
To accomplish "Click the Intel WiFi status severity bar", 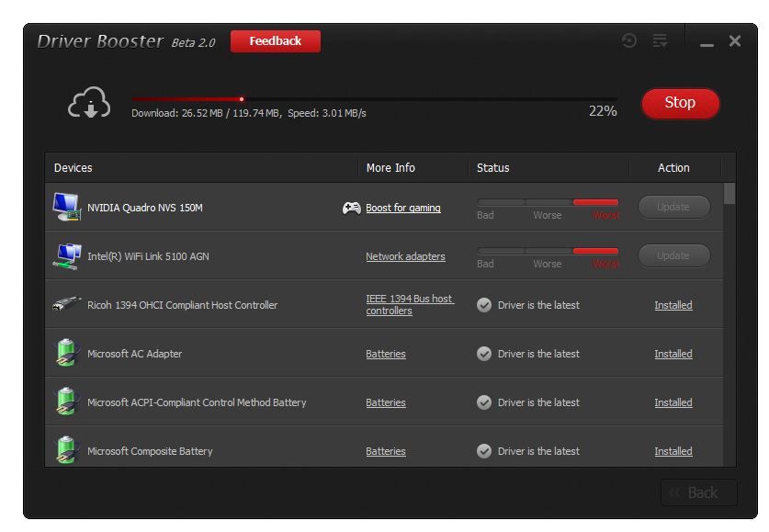I will coord(548,251).
